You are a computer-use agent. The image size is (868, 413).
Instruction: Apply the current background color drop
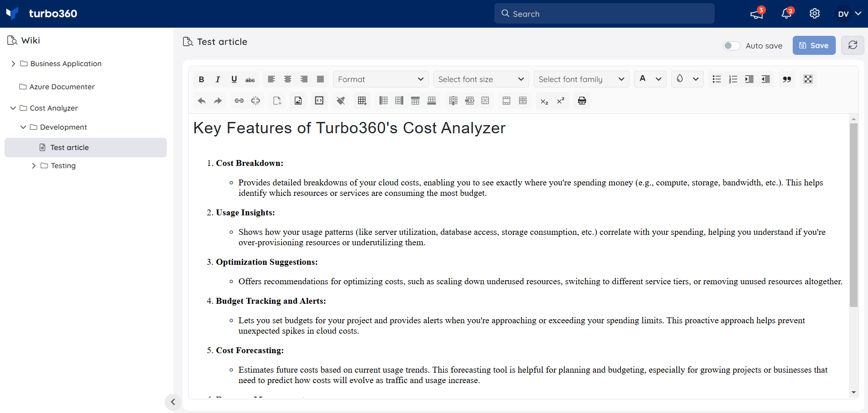tap(680, 79)
